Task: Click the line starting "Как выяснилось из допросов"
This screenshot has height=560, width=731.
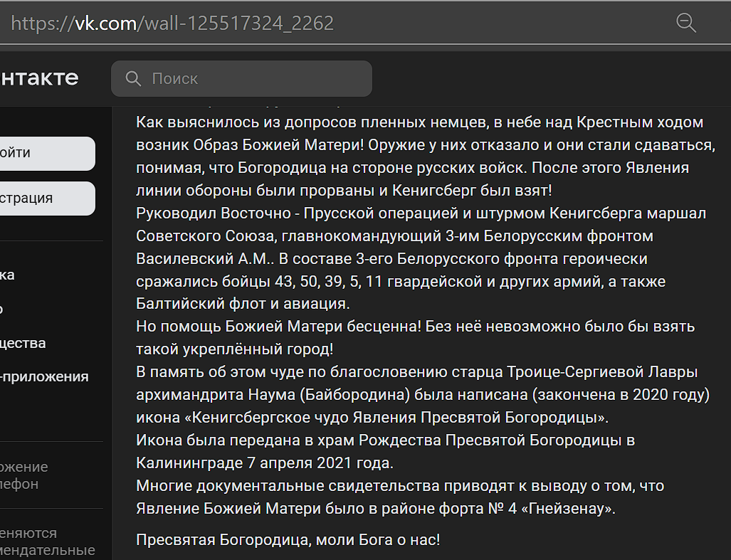Action: tap(419, 122)
